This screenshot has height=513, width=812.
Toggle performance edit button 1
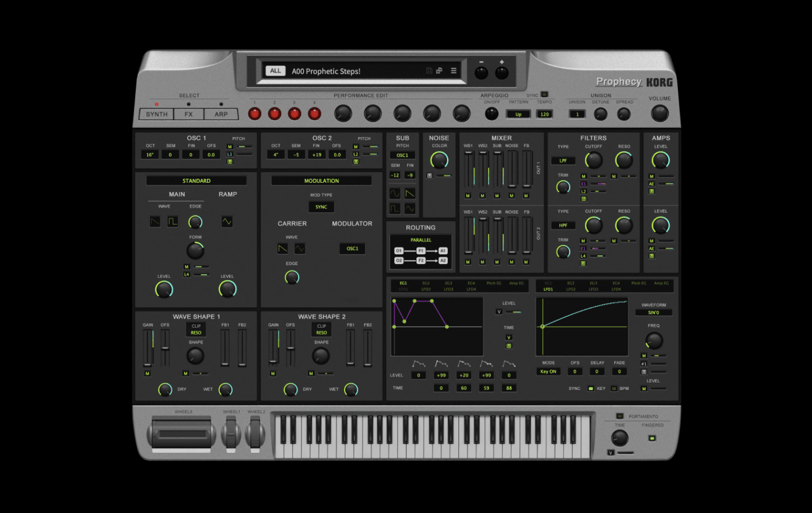[x=255, y=114]
